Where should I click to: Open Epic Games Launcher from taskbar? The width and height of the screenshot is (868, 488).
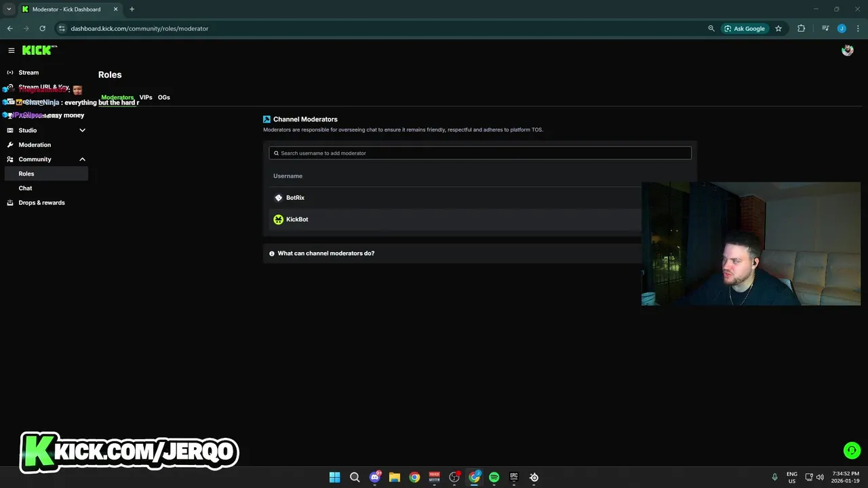click(514, 477)
